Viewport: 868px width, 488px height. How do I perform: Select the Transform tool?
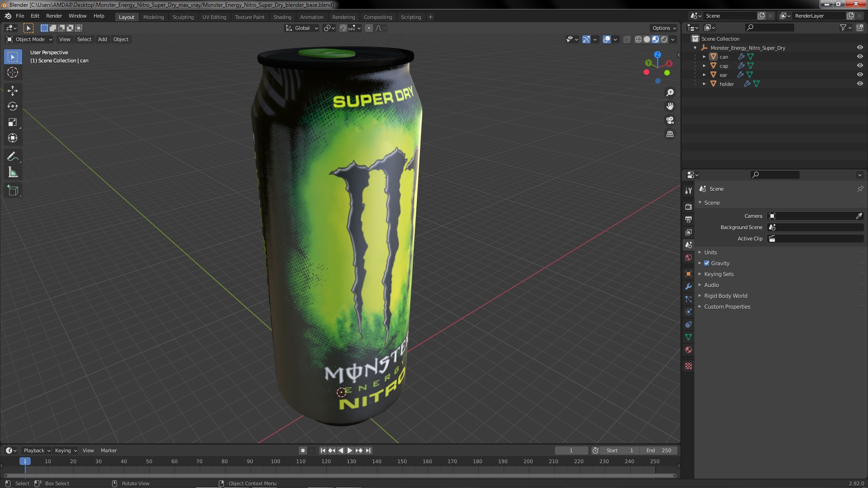(x=13, y=138)
